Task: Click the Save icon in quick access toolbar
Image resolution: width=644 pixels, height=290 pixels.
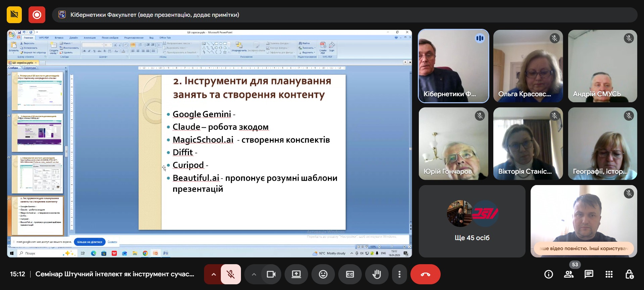Action: coord(19,33)
